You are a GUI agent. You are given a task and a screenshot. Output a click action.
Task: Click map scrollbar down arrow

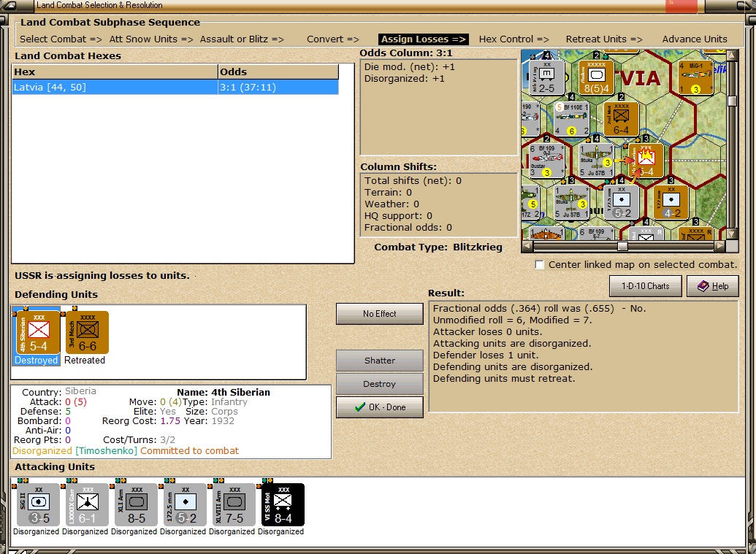point(733,234)
